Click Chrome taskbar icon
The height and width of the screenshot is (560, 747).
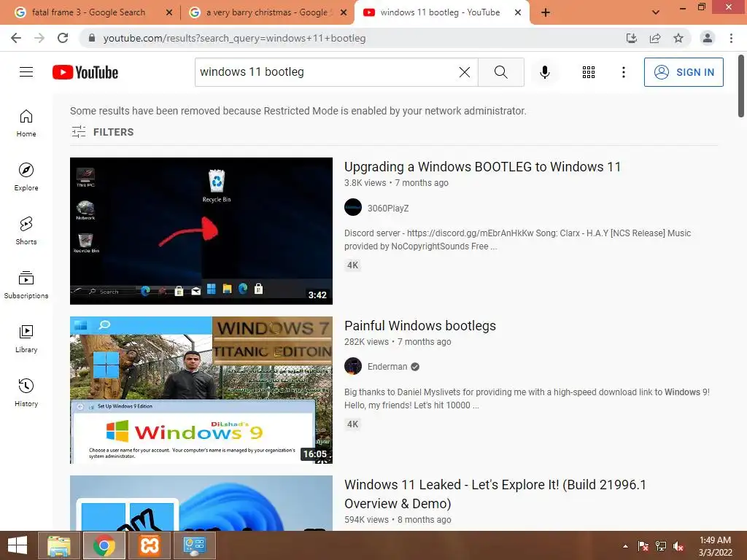(x=104, y=545)
